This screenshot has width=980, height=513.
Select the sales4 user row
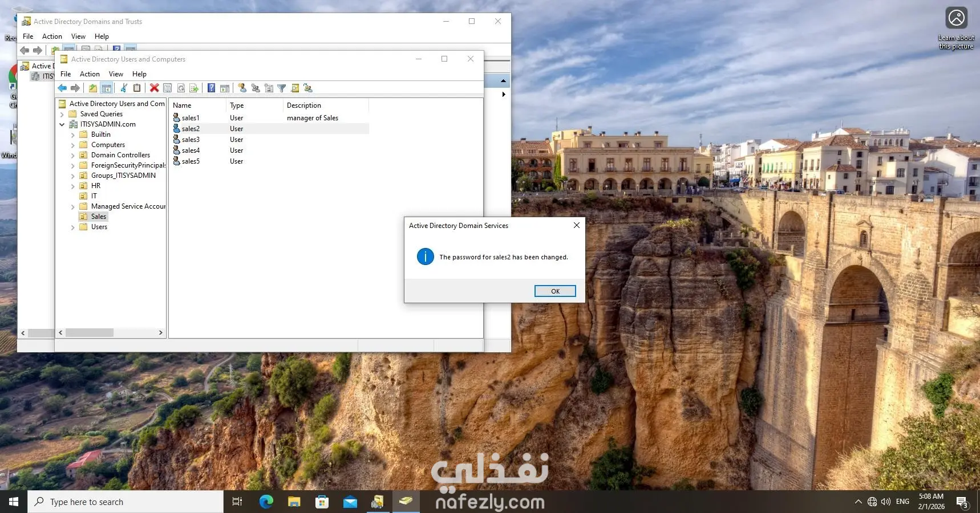pyautogui.click(x=269, y=150)
